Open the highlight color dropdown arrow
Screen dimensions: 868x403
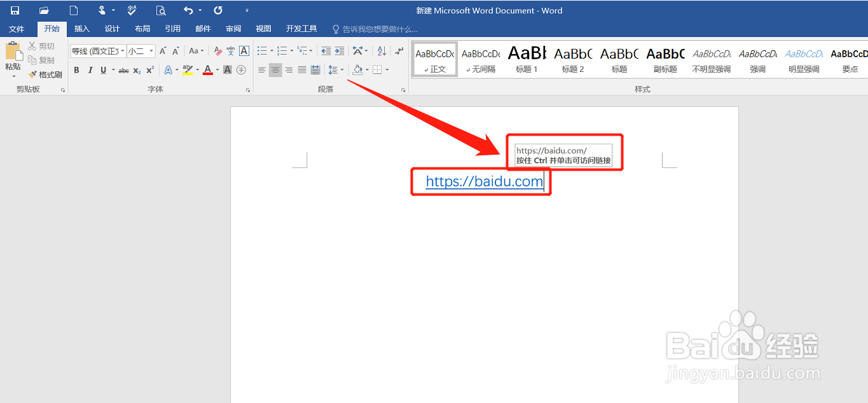[x=197, y=70]
